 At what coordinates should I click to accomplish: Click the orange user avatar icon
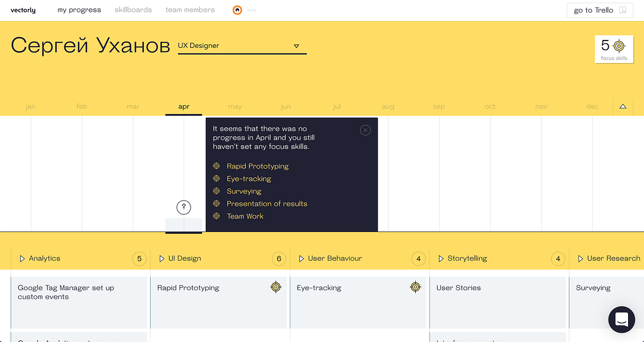point(237,10)
